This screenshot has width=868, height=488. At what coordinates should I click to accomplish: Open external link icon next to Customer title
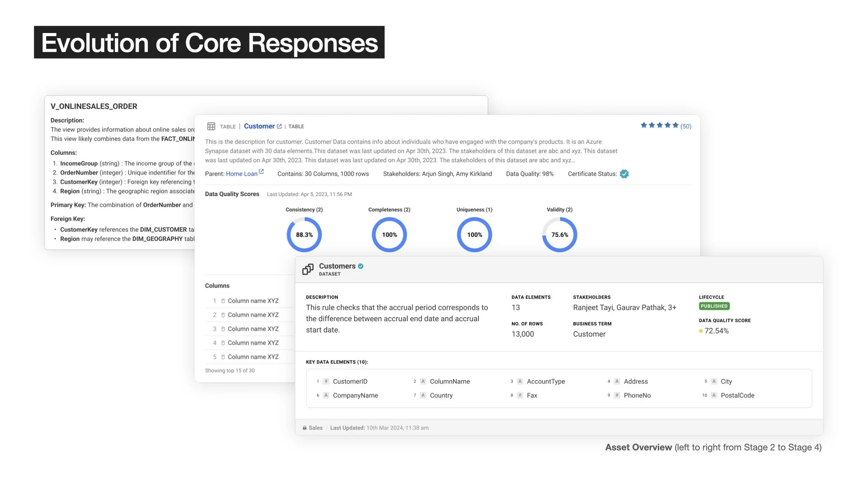click(279, 127)
